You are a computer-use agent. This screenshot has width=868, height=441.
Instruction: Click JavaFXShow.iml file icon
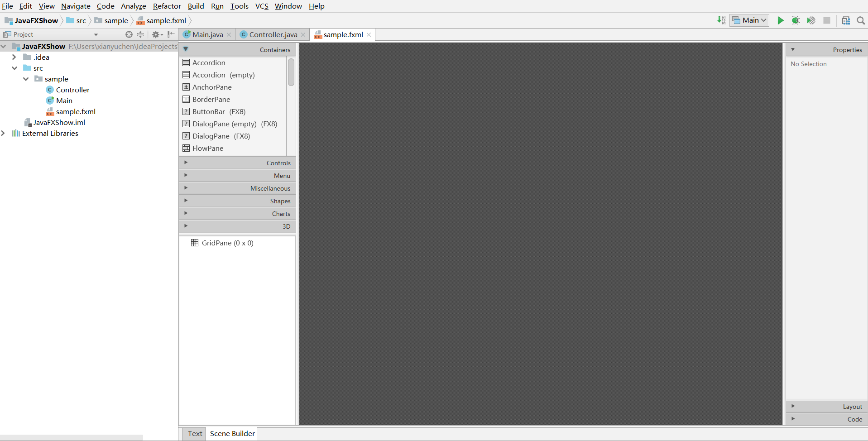click(x=28, y=122)
